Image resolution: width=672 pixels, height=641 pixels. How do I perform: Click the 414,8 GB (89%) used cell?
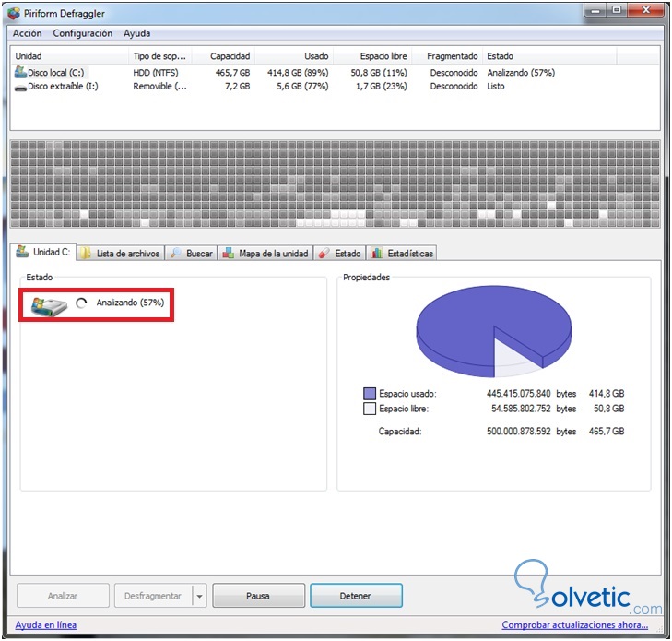point(298,73)
